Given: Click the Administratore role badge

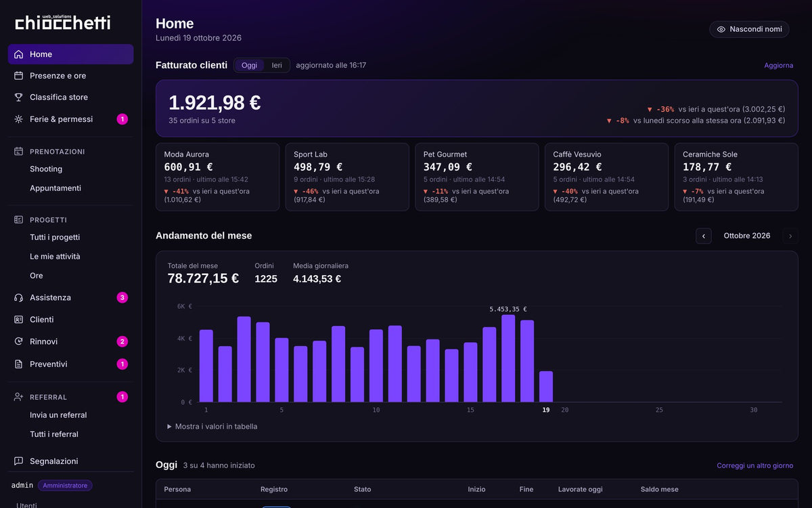Looking at the screenshot, I should pyautogui.click(x=65, y=486).
